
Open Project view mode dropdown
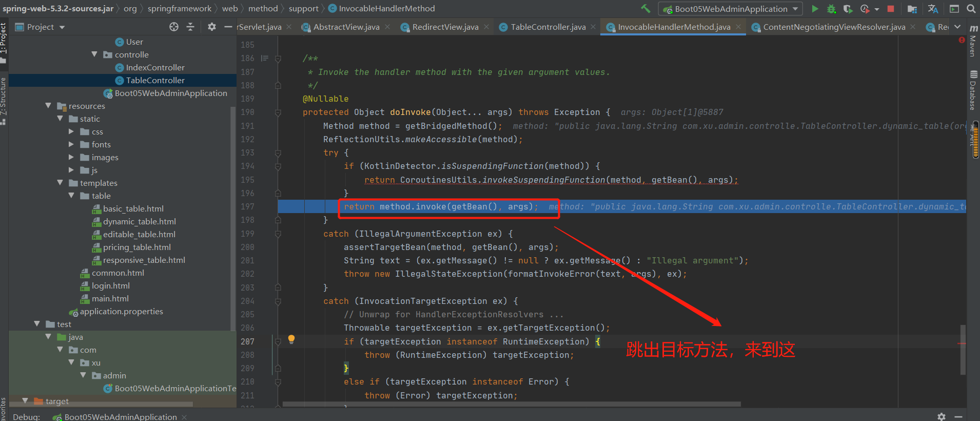(x=62, y=27)
